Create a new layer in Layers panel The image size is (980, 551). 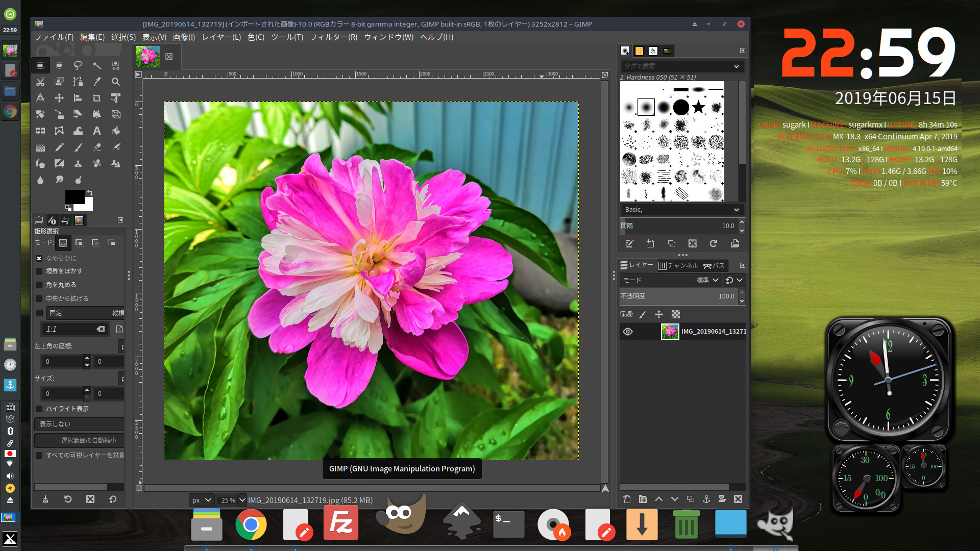coord(627,499)
